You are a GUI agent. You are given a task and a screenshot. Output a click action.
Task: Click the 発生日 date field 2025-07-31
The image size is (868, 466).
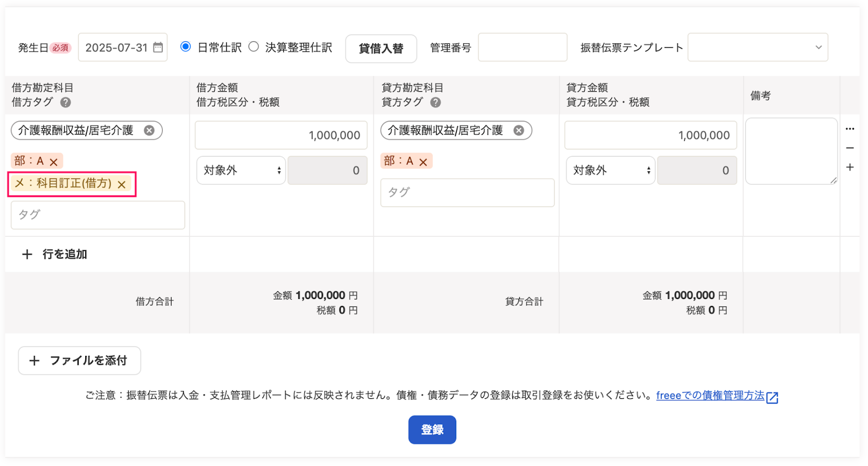pos(123,47)
